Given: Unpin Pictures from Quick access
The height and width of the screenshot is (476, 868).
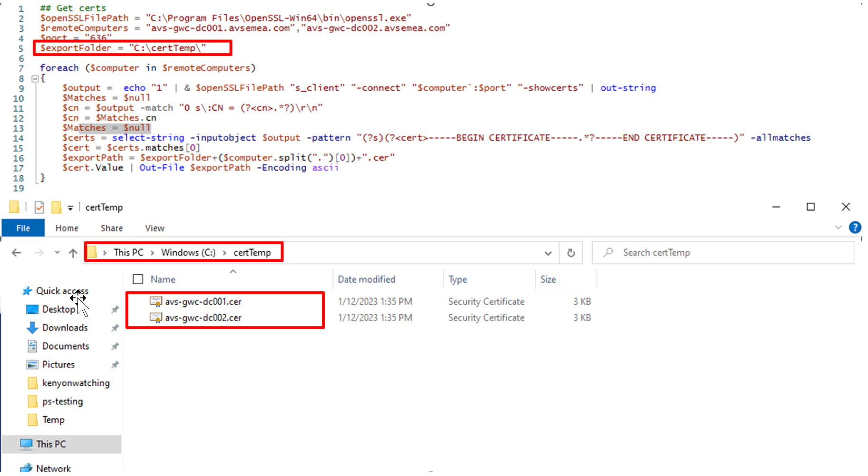Looking at the screenshot, I should 115,364.
